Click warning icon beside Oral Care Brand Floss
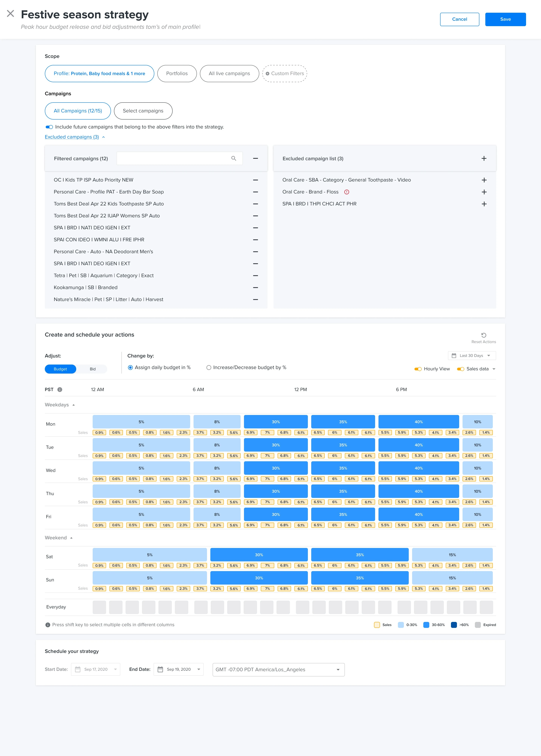 347,192
